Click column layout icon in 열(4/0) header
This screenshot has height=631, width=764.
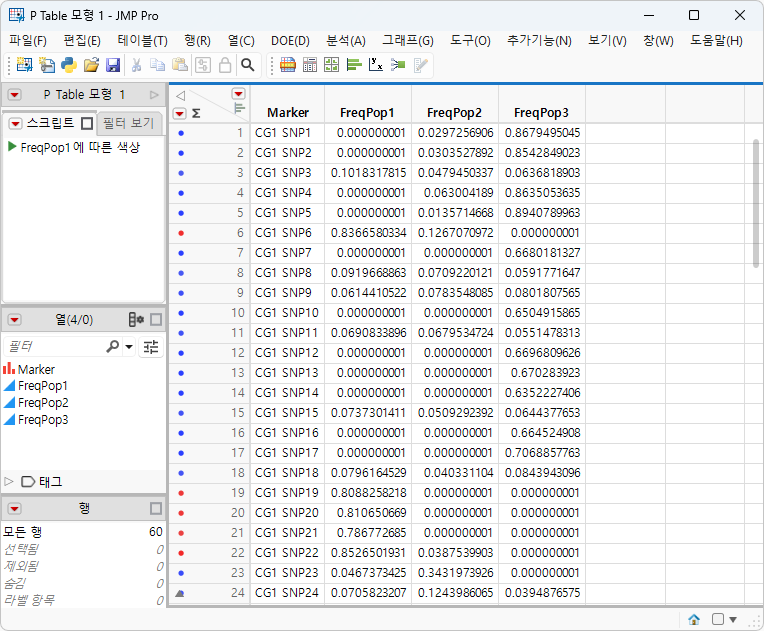[136, 320]
